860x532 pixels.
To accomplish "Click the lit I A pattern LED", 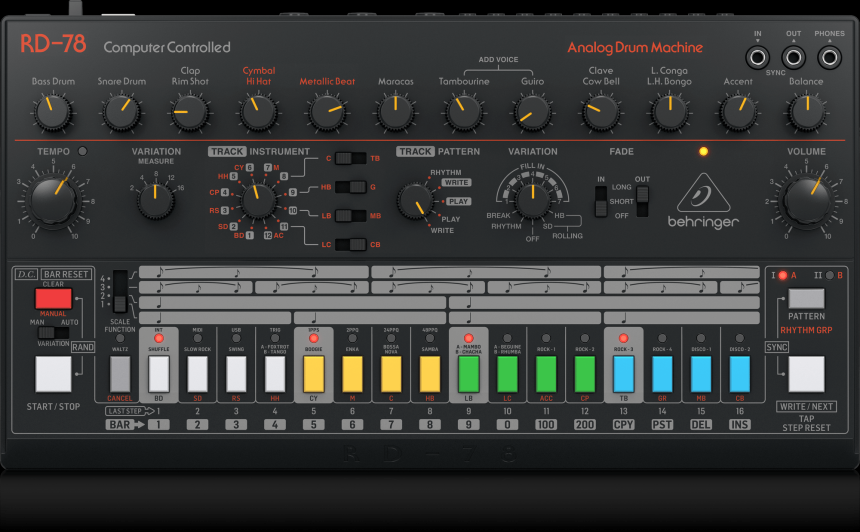I will (783, 275).
